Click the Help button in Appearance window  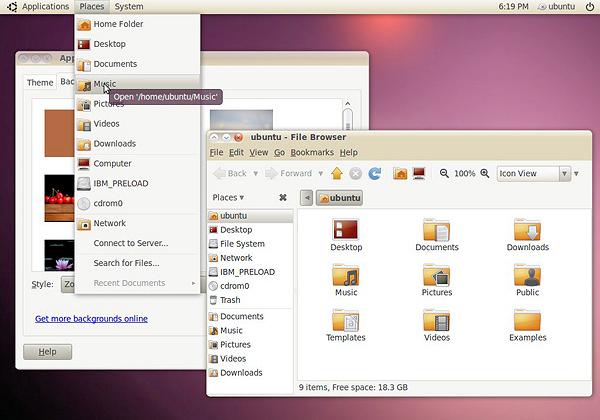(x=47, y=352)
